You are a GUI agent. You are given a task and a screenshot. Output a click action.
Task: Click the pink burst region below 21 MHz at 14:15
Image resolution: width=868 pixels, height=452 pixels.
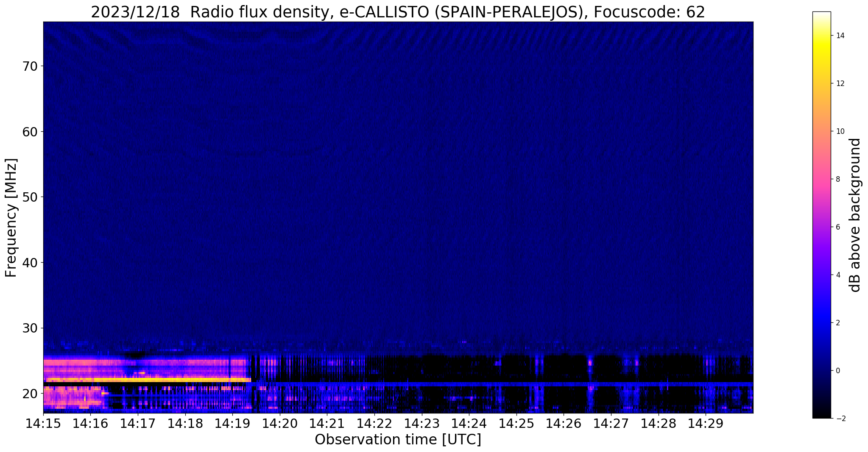click(x=72, y=397)
